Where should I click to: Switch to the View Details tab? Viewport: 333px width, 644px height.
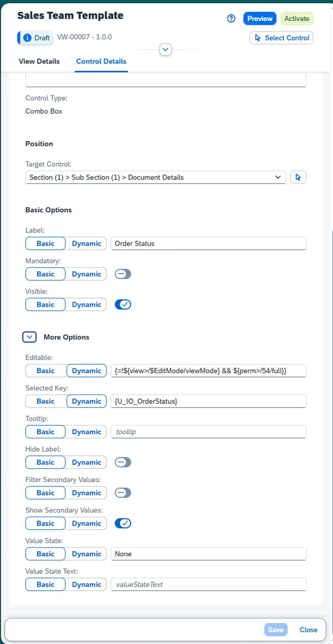coord(39,61)
